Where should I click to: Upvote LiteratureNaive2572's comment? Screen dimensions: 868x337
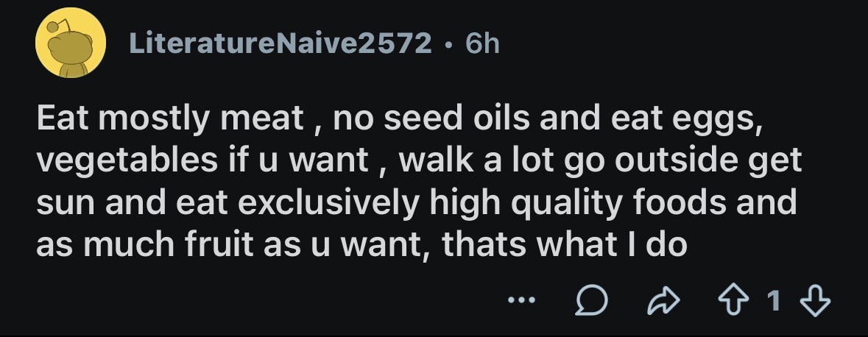click(x=733, y=302)
